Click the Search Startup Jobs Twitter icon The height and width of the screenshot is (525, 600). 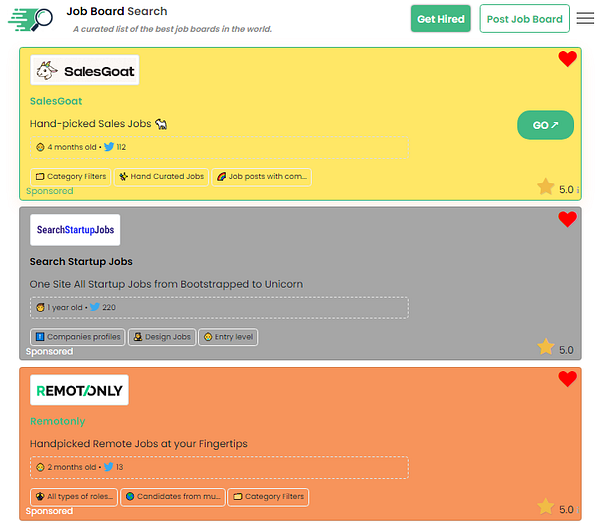pyautogui.click(x=95, y=307)
